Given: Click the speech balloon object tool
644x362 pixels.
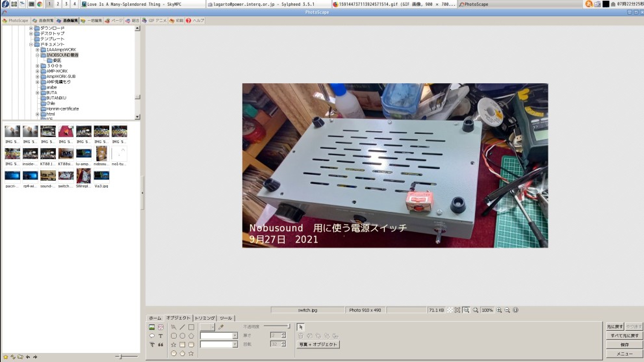Looking at the screenshot, I should point(152,336).
